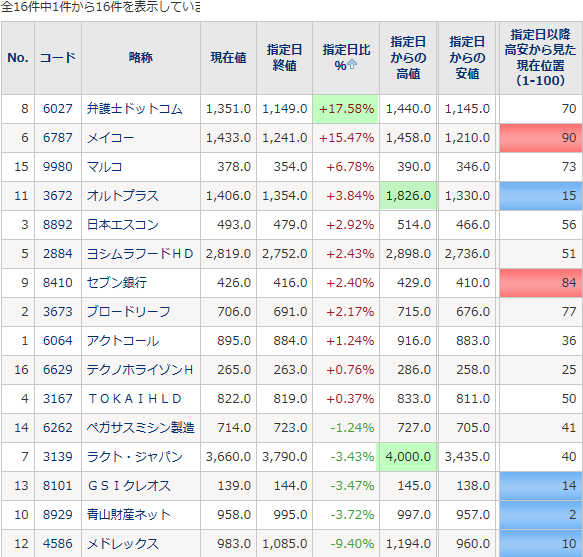Open the ヨシムラフードＨＤ stock link
The image size is (583, 557).
coord(140,254)
